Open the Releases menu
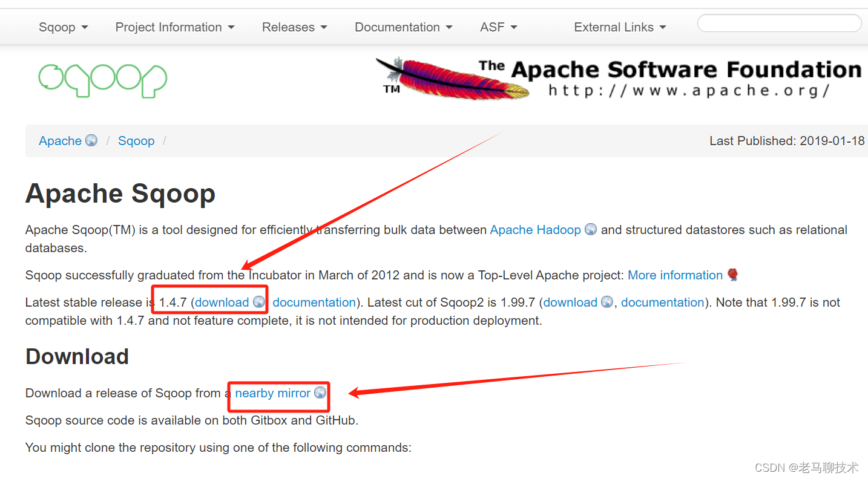The height and width of the screenshot is (479, 868). coord(294,27)
